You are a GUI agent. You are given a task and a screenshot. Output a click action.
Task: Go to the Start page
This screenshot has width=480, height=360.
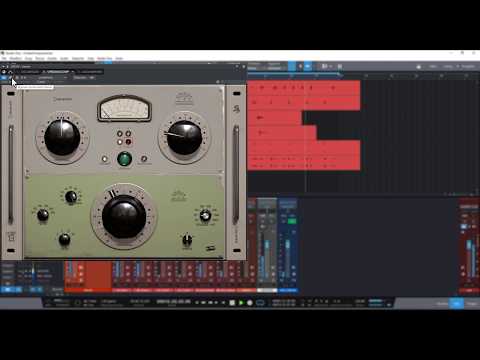(x=433, y=67)
